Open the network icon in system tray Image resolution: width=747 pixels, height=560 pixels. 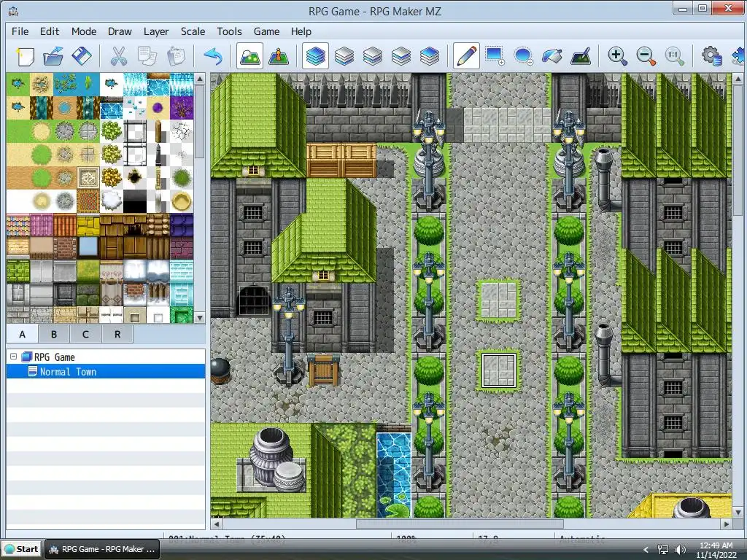(663, 550)
